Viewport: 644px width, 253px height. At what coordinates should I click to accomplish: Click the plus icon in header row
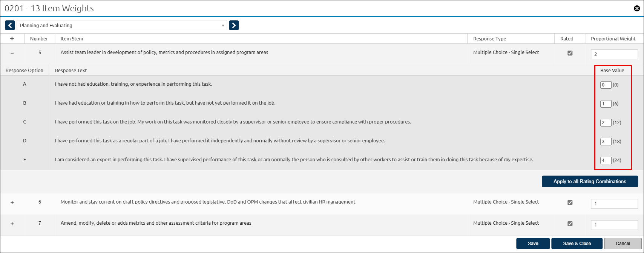12,39
